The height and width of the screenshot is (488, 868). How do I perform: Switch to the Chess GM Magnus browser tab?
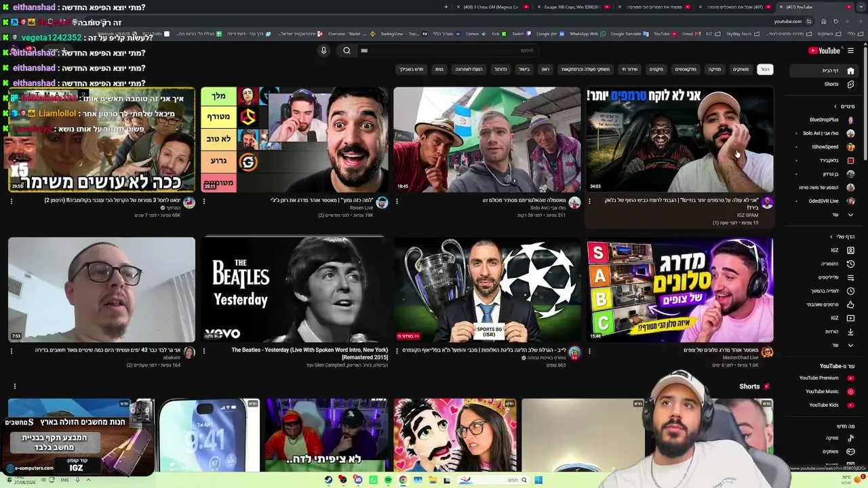coord(494,7)
